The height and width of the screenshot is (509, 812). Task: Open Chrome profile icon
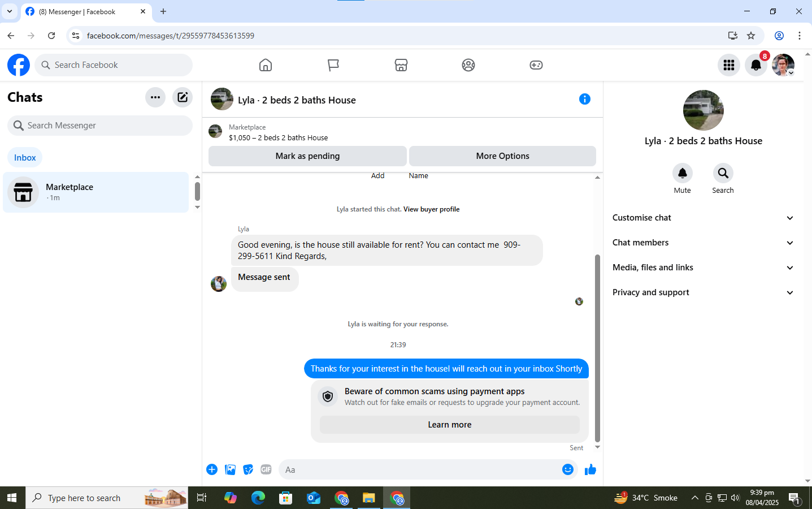pyautogui.click(x=779, y=36)
